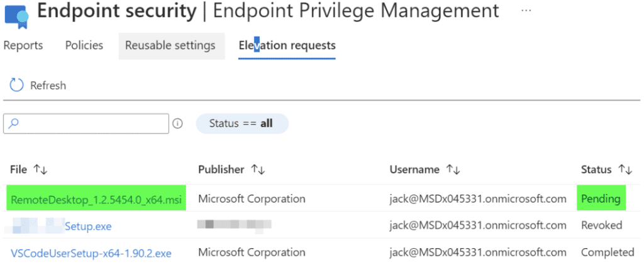
Task: Click the Refresh circular arrow icon
Action: (x=16, y=85)
